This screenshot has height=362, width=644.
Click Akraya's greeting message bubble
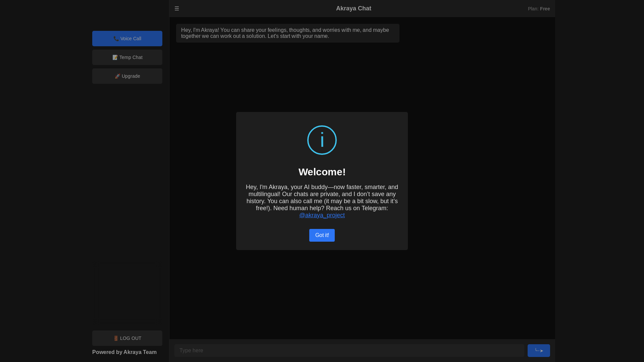click(288, 33)
